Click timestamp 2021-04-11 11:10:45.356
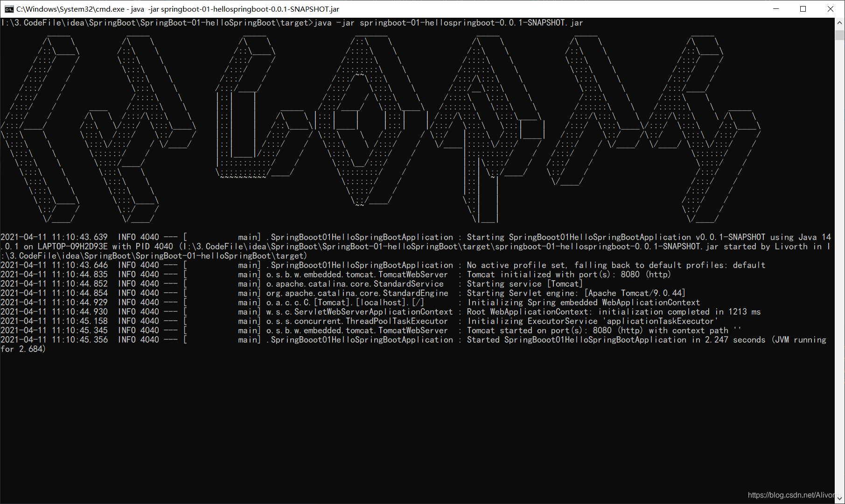This screenshot has height=504, width=845. click(54, 339)
